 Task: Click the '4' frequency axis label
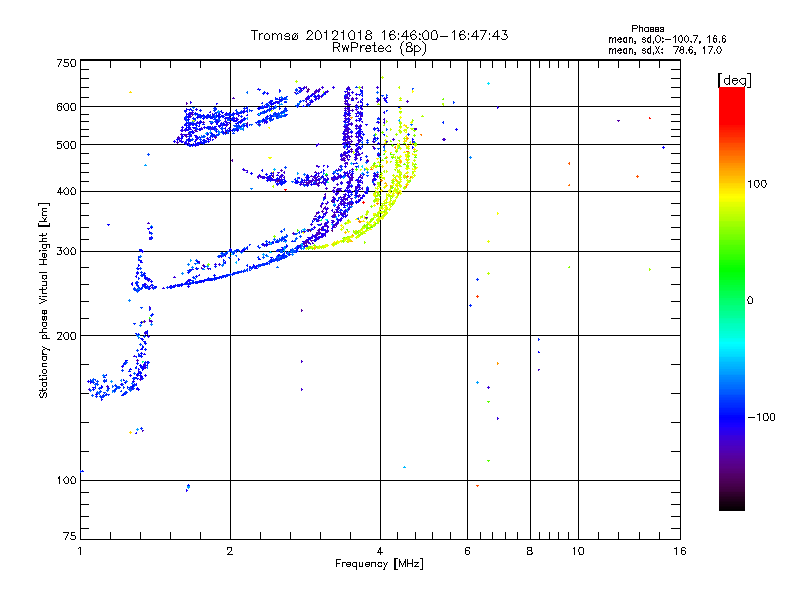[380, 551]
